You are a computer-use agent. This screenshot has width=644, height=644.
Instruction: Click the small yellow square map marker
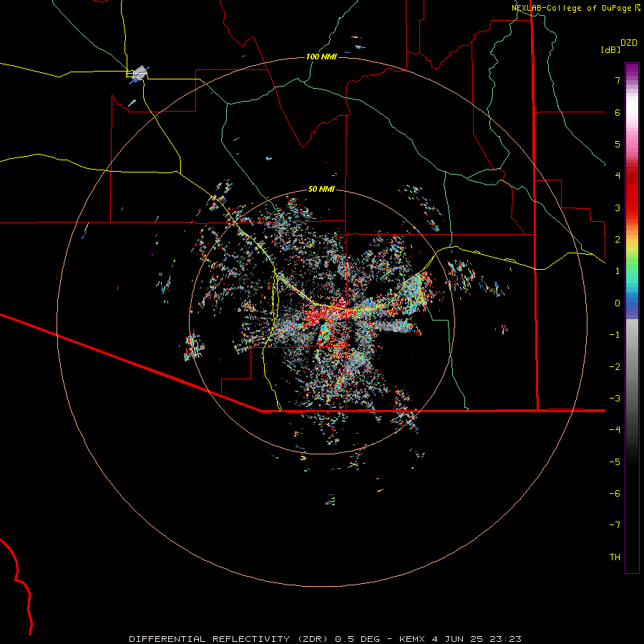tap(130, 74)
